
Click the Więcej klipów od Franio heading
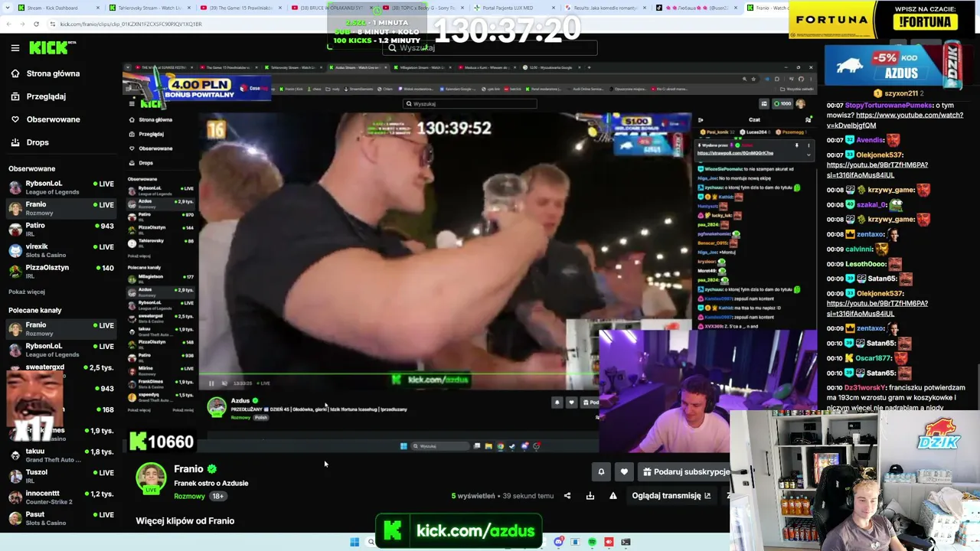coord(185,521)
